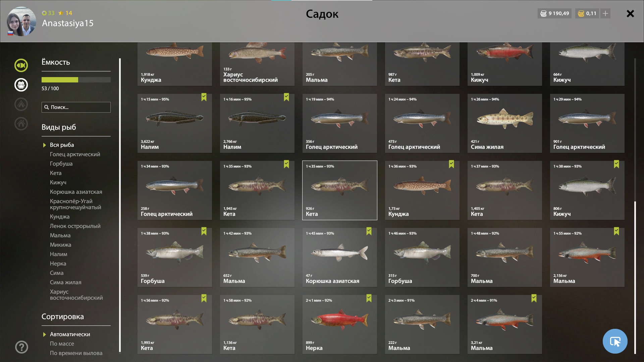Filter fish list by Нерка
The width and height of the screenshot is (644, 362).
point(58,263)
